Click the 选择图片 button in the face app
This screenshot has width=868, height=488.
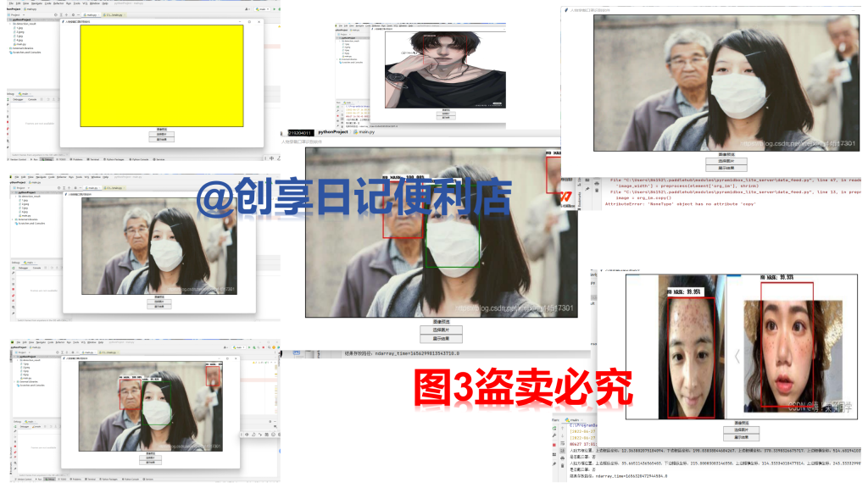point(442,329)
